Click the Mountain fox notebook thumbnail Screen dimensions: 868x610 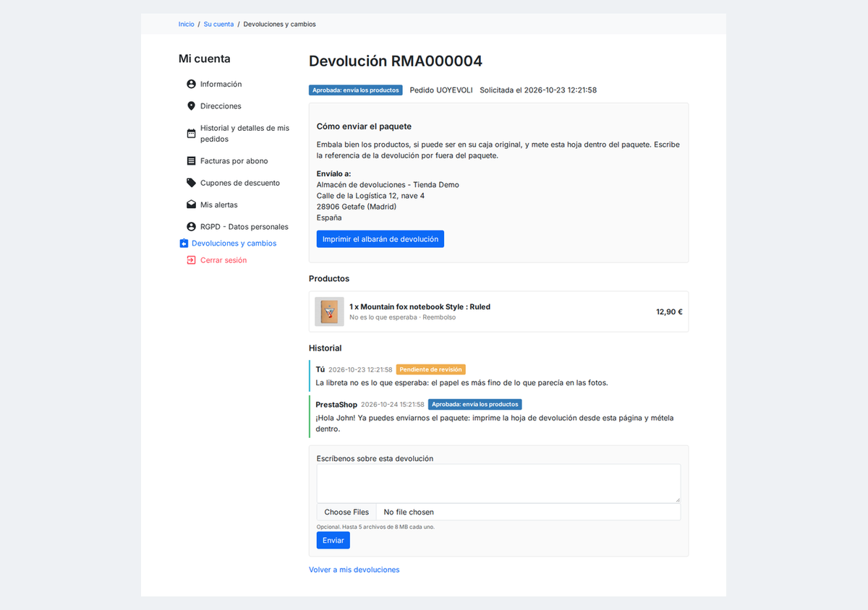(x=330, y=312)
